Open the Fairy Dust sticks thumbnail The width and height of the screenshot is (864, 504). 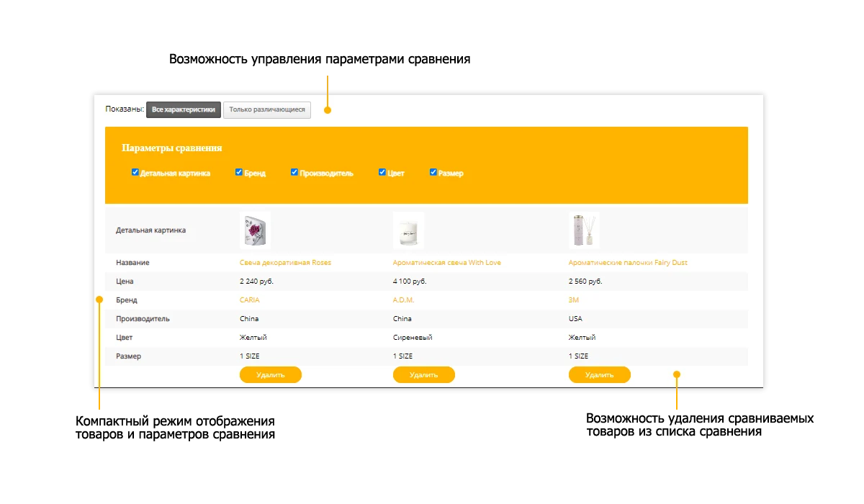[584, 230]
